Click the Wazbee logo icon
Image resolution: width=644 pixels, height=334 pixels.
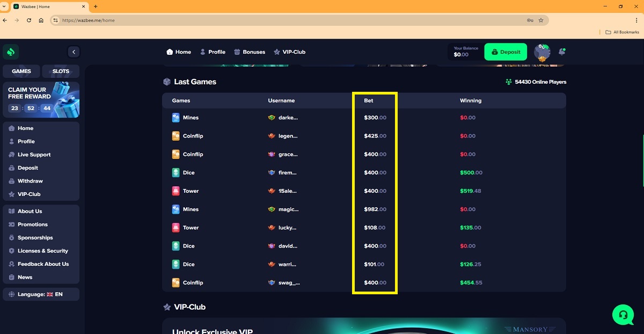[11, 52]
